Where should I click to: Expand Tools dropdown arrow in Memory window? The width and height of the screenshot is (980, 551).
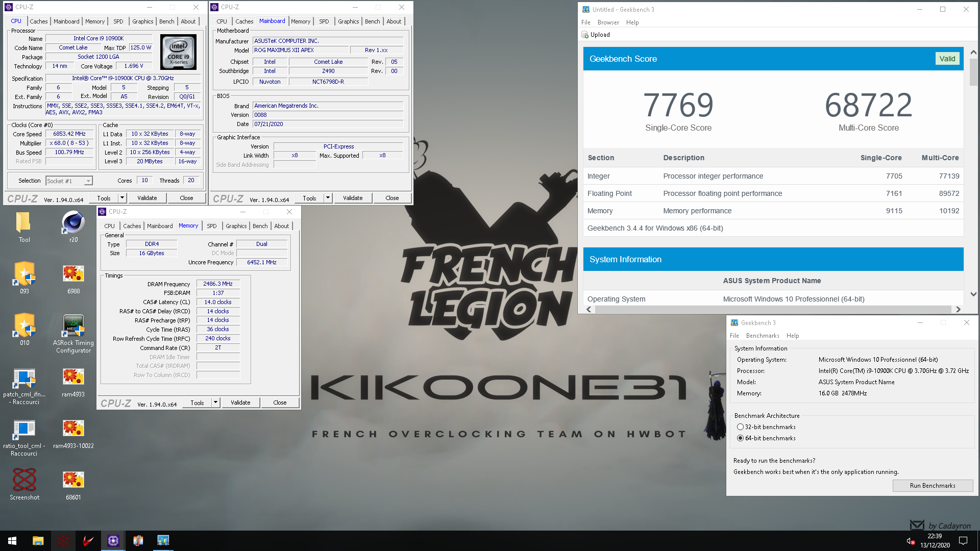[x=215, y=403]
